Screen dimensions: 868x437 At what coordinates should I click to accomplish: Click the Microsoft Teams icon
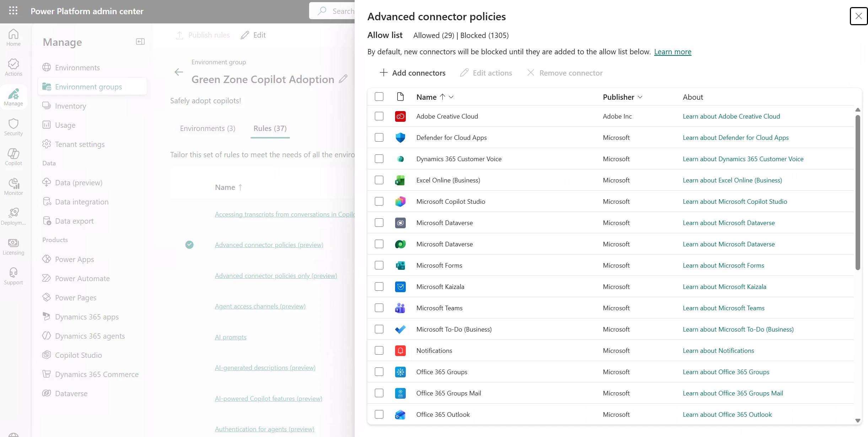400,308
